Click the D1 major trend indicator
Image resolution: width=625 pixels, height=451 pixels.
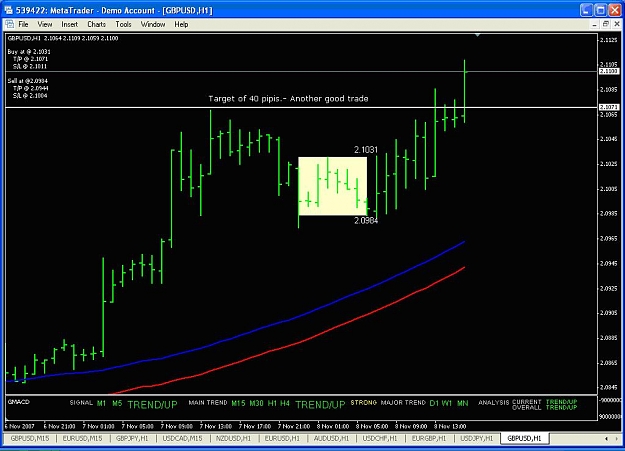(434, 403)
